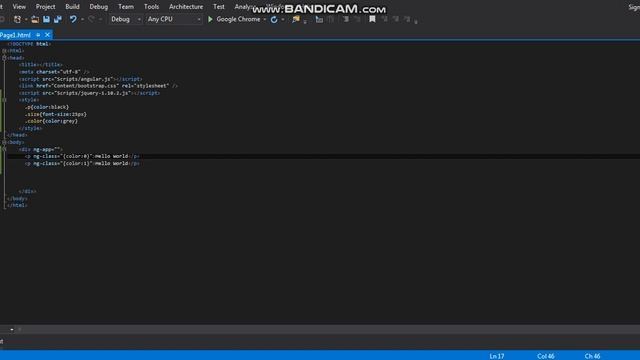Click the .p{color:black} style rule
Screen dimensions: 640x360
click(x=47, y=107)
